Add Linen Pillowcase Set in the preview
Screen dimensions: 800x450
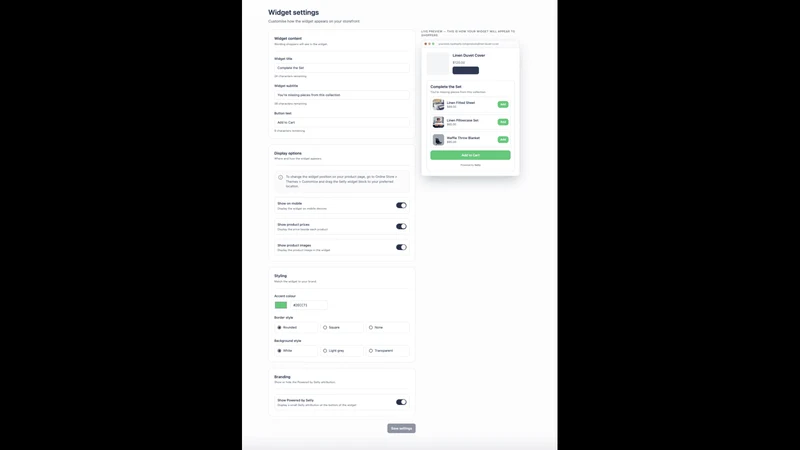click(503, 122)
